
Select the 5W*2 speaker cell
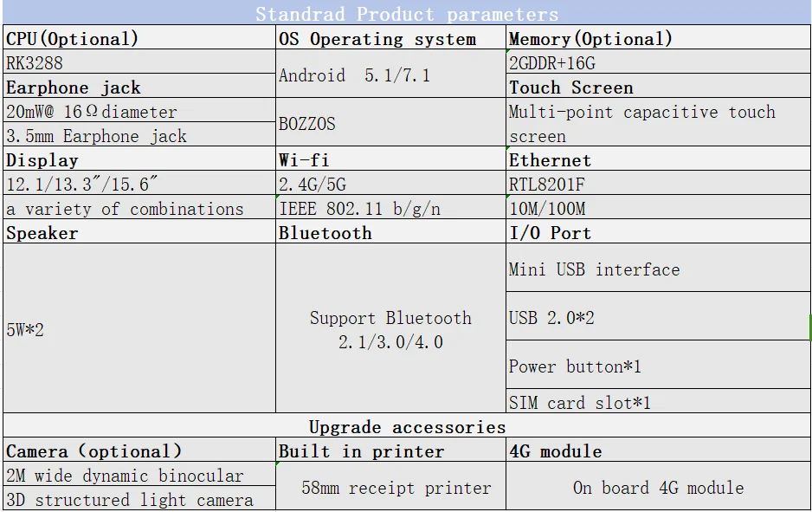(x=139, y=328)
